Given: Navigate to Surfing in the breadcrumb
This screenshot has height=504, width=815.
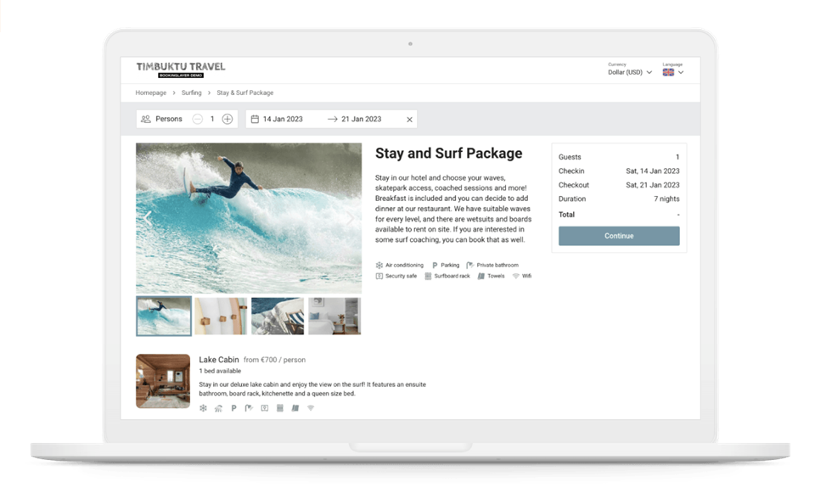Looking at the screenshot, I should 191,92.
